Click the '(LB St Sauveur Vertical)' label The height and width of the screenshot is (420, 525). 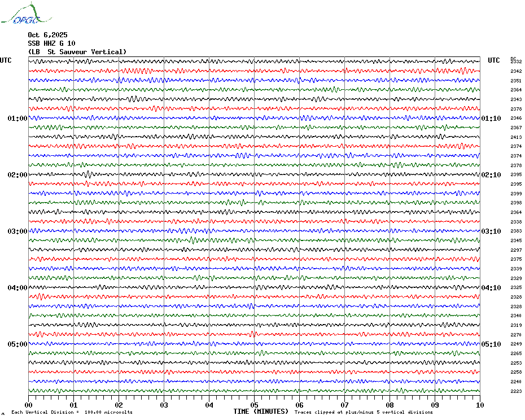tap(77, 52)
